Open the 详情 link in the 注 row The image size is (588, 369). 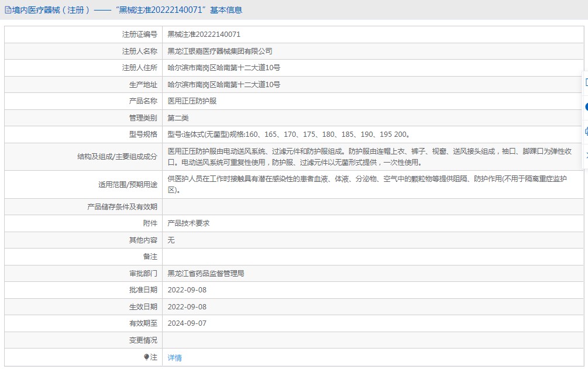coord(174,358)
